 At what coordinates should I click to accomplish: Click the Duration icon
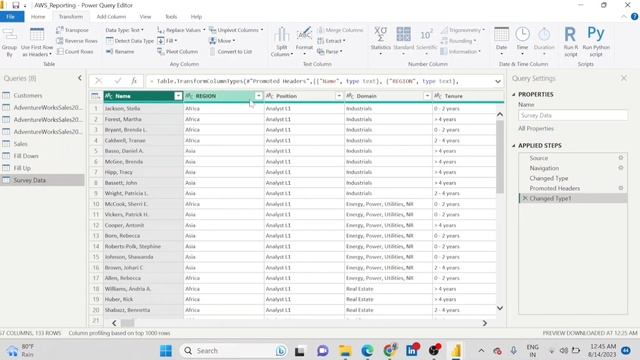pyautogui.click(x=544, y=41)
